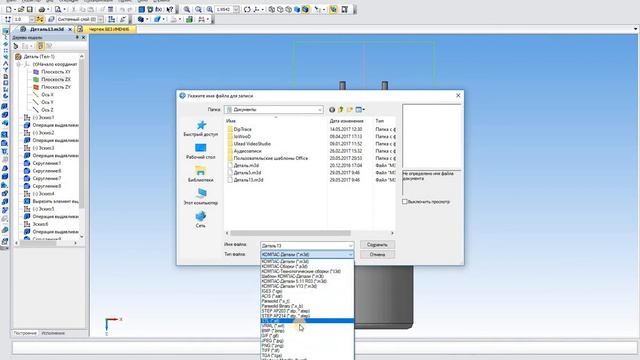Click the Print toolbar icon
The width and height of the screenshot is (640, 360).
[42, 9]
